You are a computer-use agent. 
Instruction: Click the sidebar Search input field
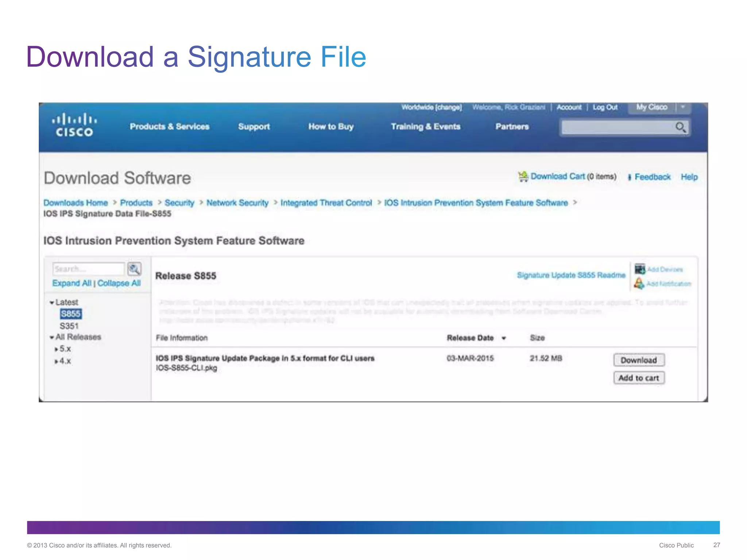pos(88,269)
